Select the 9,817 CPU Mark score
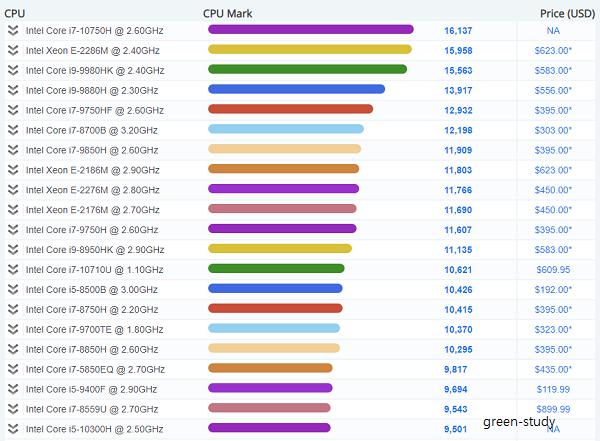 click(455, 369)
